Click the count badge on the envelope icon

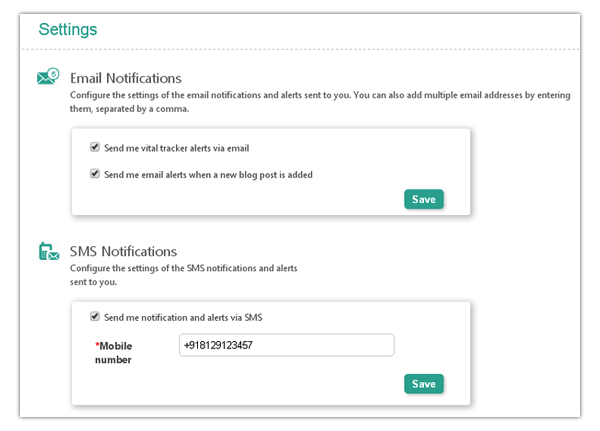pyautogui.click(x=54, y=73)
